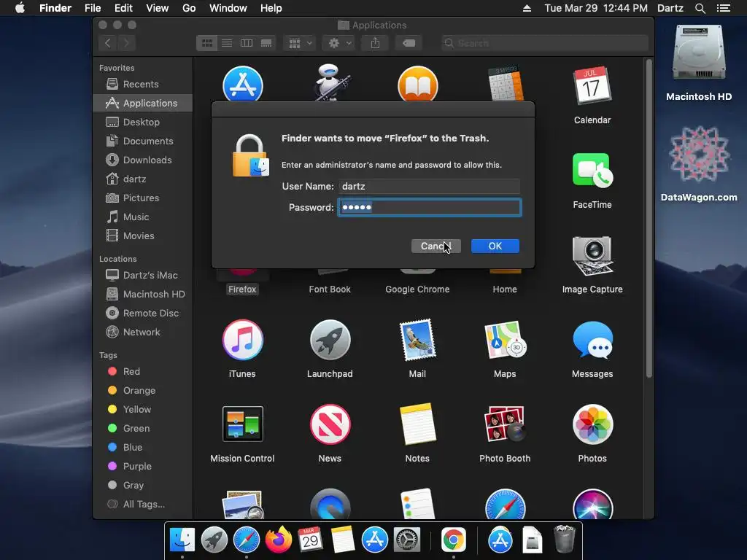The width and height of the screenshot is (747, 560).
Task: Open the Trash in the Dock
Action: (565, 540)
